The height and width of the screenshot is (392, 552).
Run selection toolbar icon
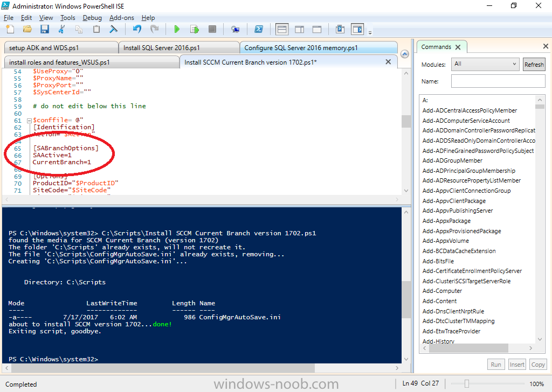coord(194,30)
